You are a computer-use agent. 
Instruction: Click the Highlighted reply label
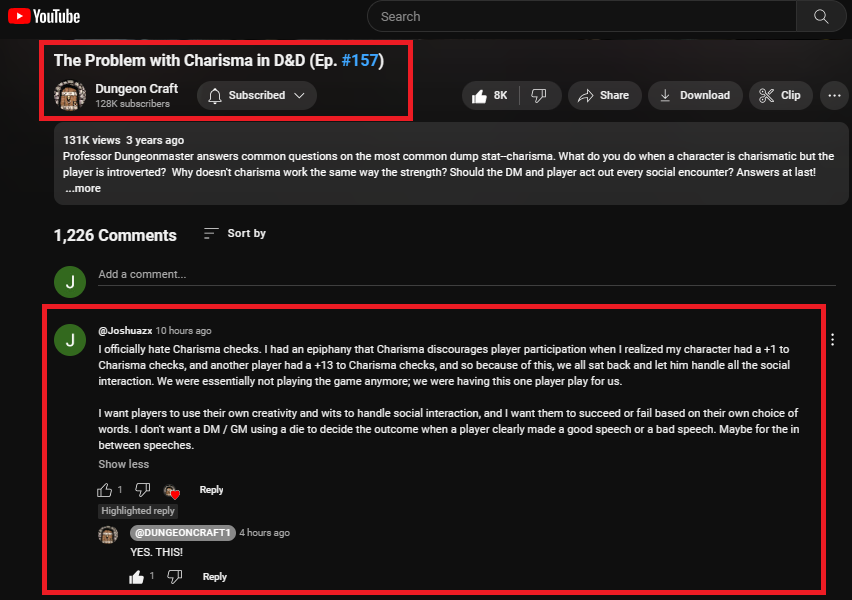pyautogui.click(x=138, y=511)
